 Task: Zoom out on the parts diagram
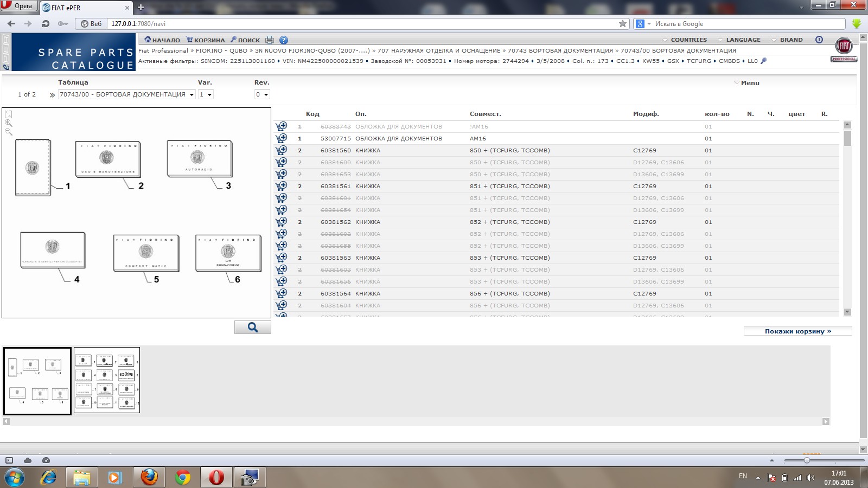tap(9, 132)
